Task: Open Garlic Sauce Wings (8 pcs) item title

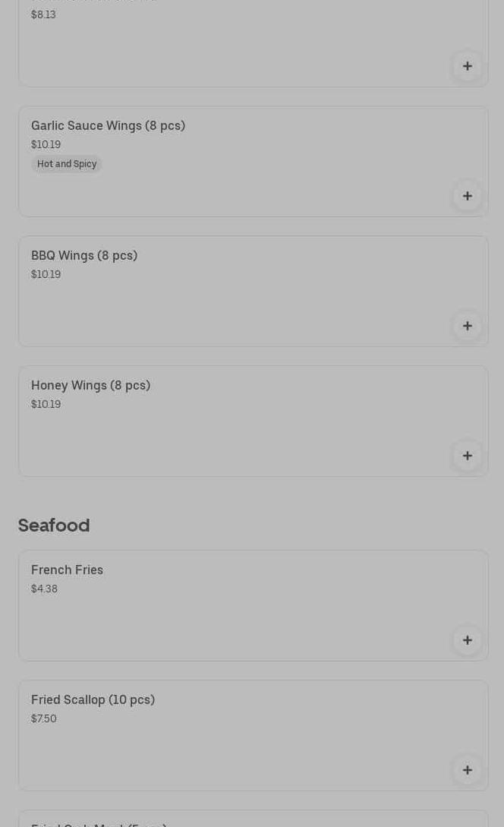Action: click(108, 125)
